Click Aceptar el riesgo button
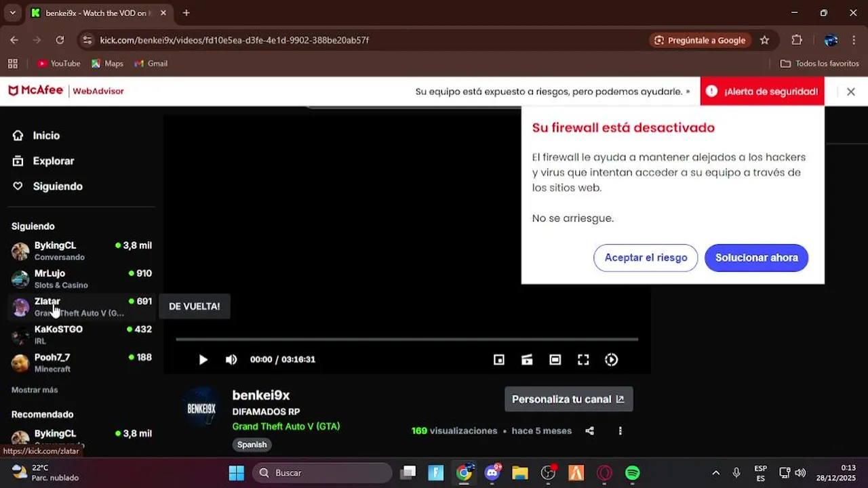Viewport: 868px width, 488px height. (646, 258)
